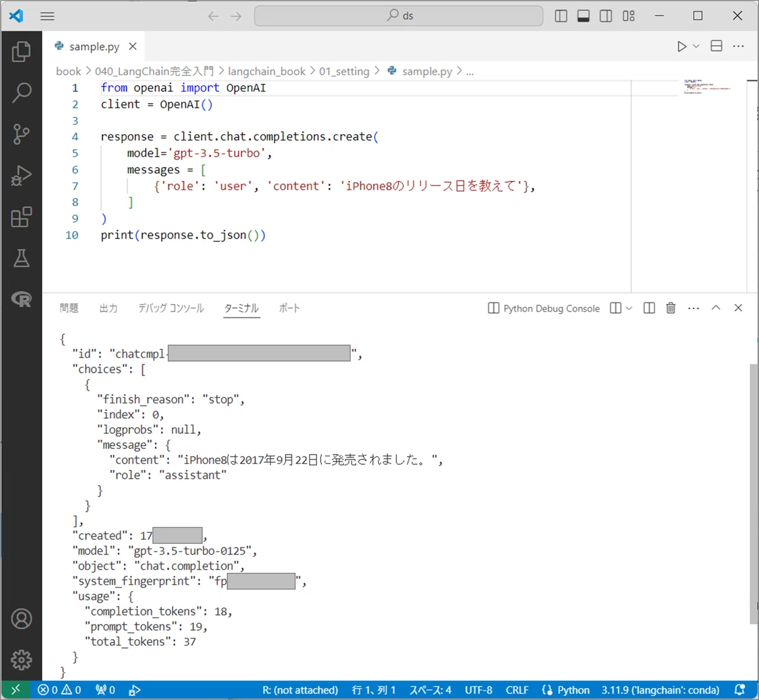Maximize the panel with up chevron
The width and height of the screenshot is (759, 700).
[716, 308]
